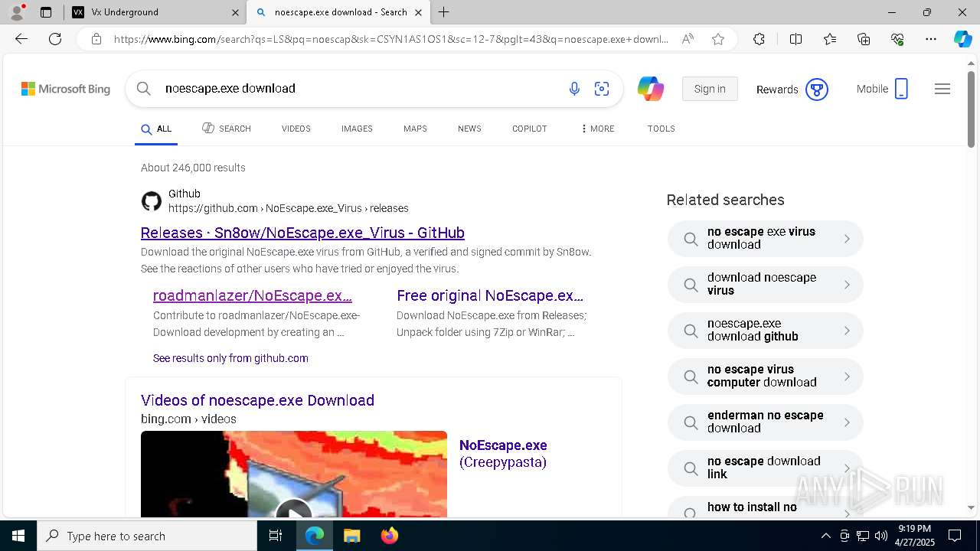Switch to the MAPS tab
The image size is (980, 551).
[415, 129]
